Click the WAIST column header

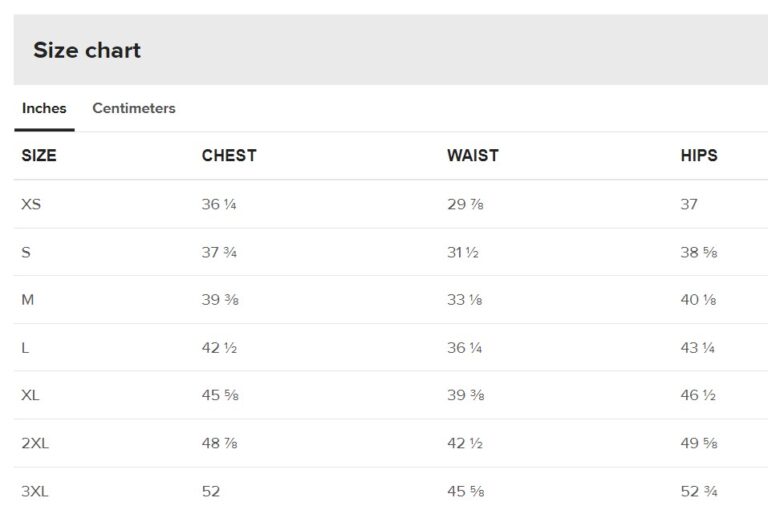(472, 156)
